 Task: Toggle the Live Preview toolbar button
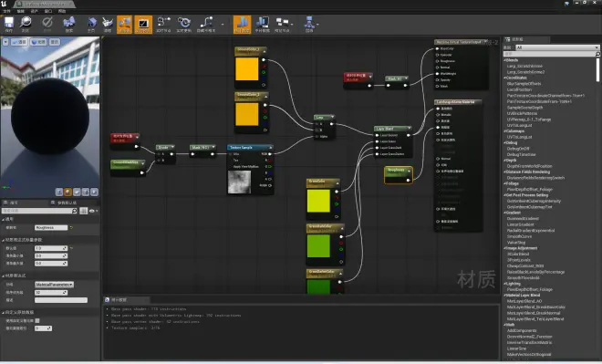coord(143,25)
